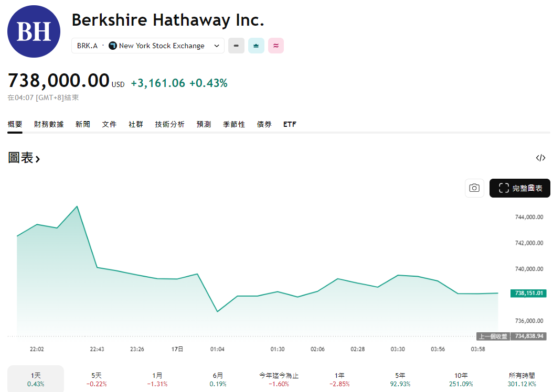Click the pink approximately-equal badge icon

point(276,46)
